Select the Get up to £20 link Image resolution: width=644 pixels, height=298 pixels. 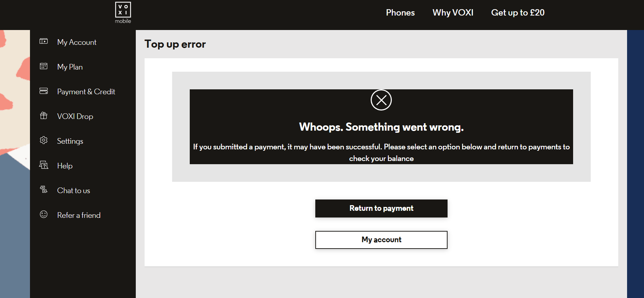tap(518, 13)
